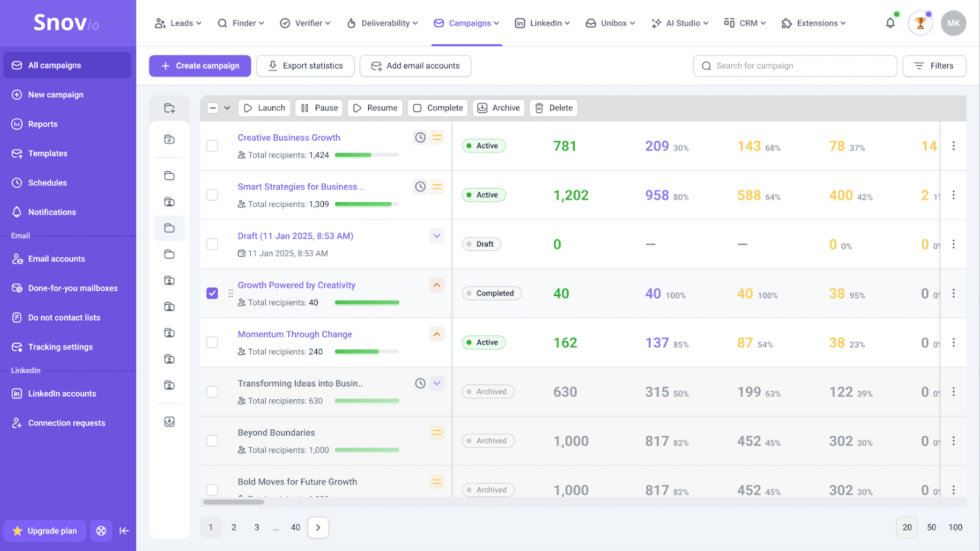Collapse the left sidebar with arrow icon
980x551 pixels.
[124, 531]
